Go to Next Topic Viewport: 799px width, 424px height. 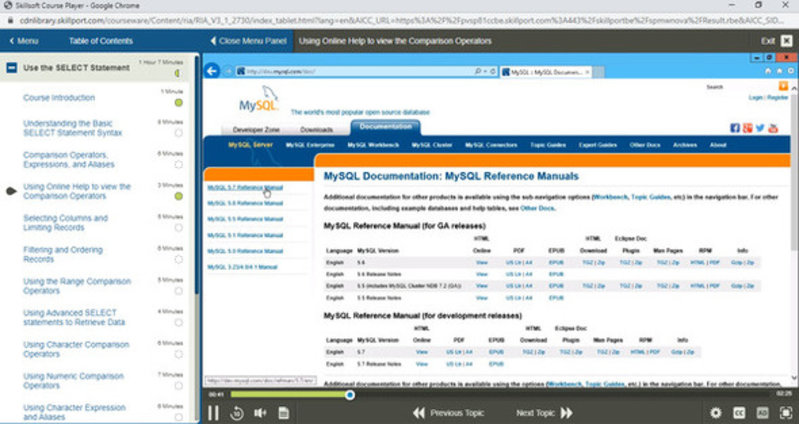coord(544,413)
